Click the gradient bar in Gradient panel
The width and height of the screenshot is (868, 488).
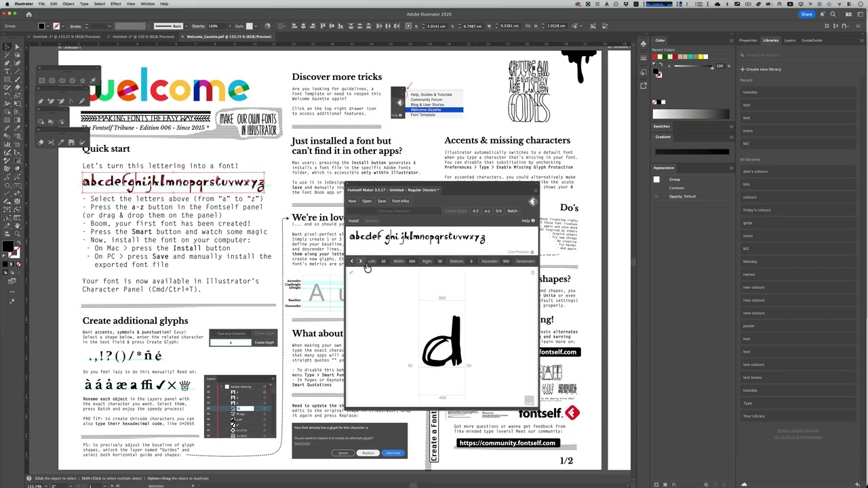[x=691, y=152]
